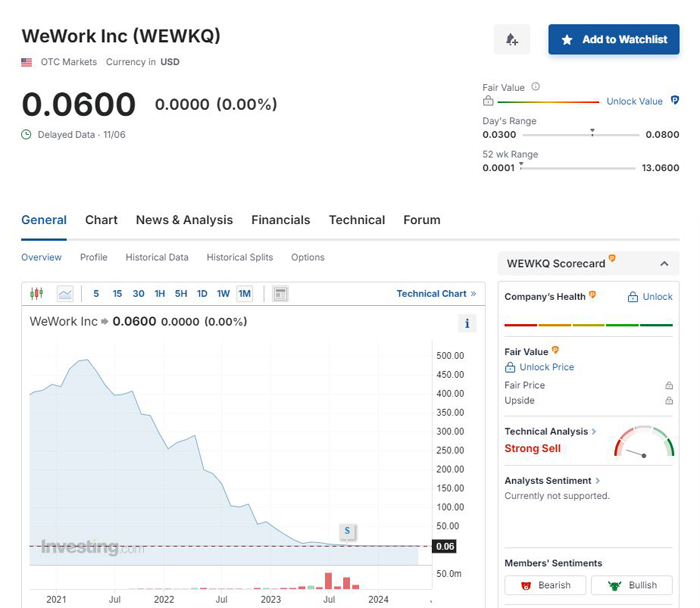
Task: Go to the Financials tab
Action: [x=281, y=220]
